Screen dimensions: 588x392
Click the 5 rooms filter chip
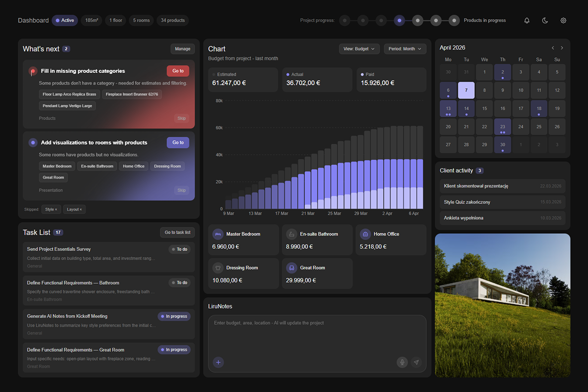[141, 20]
